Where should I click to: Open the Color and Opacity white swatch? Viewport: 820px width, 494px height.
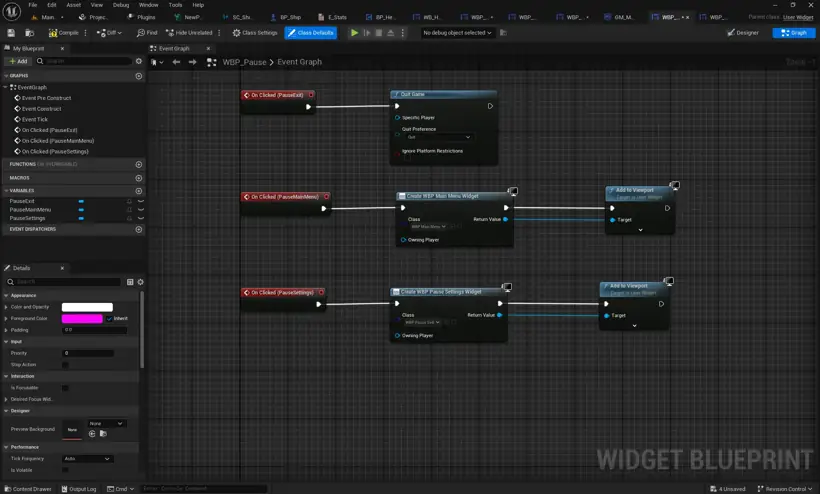[87, 307]
